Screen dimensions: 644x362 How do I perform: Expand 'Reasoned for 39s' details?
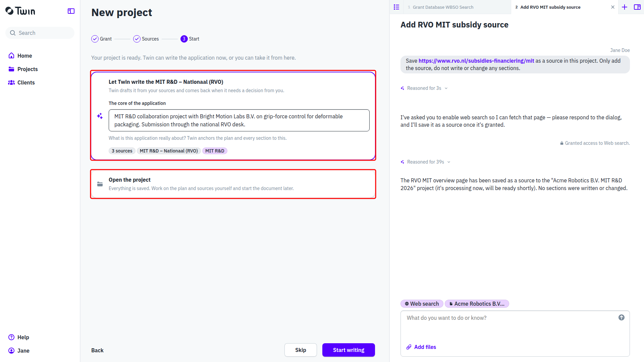point(426,162)
